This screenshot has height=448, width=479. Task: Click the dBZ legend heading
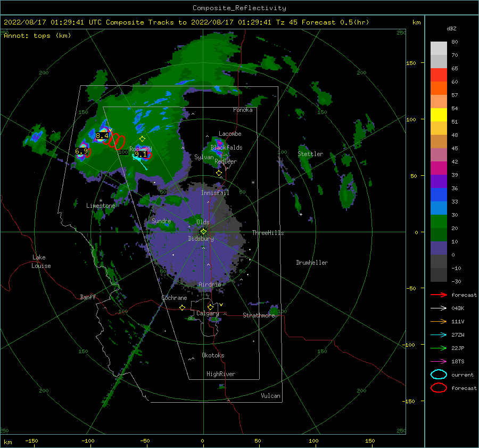click(451, 28)
